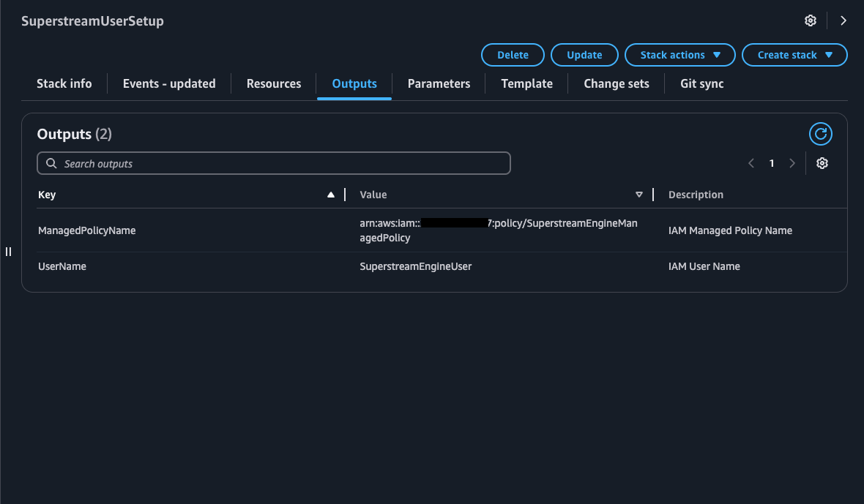Click the search magnifier icon
Image resolution: width=864 pixels, height=504 pixels.
[51, 163]
